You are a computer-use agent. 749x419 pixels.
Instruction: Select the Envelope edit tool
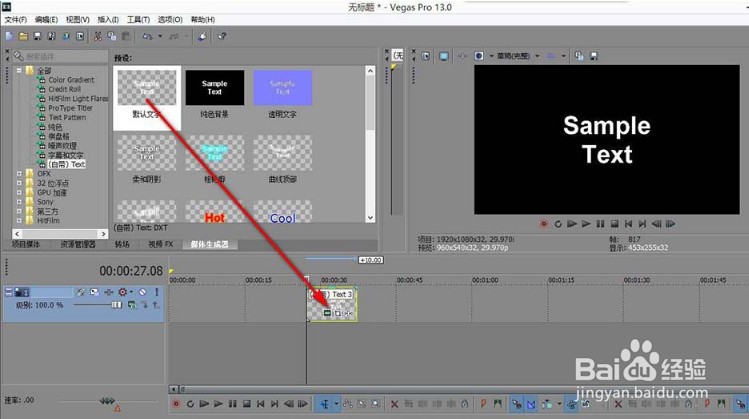348,404
